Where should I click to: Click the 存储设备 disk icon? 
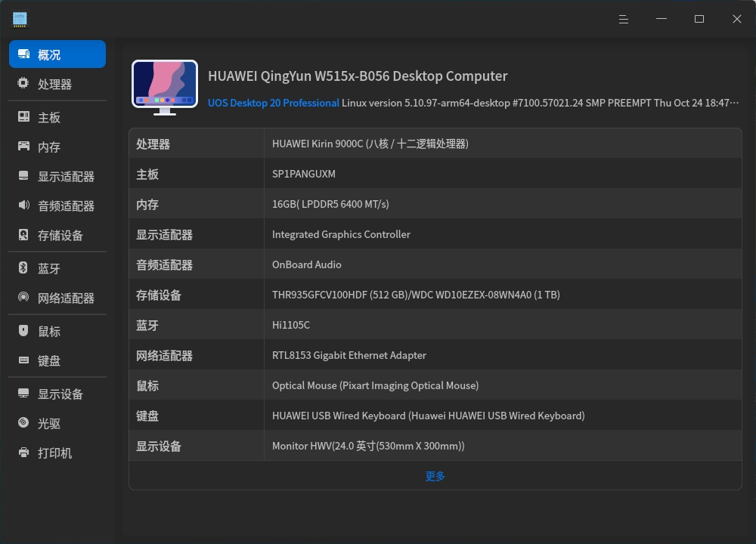(23, 235)
